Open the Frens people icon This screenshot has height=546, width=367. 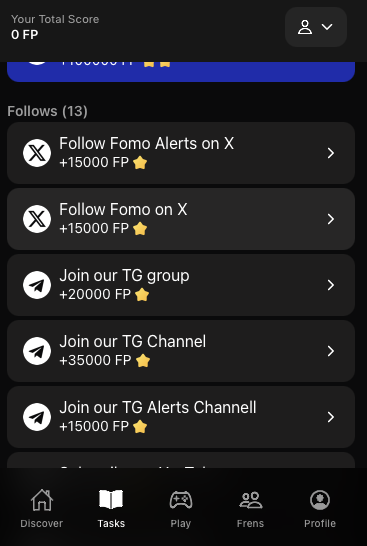click(250, 500)
